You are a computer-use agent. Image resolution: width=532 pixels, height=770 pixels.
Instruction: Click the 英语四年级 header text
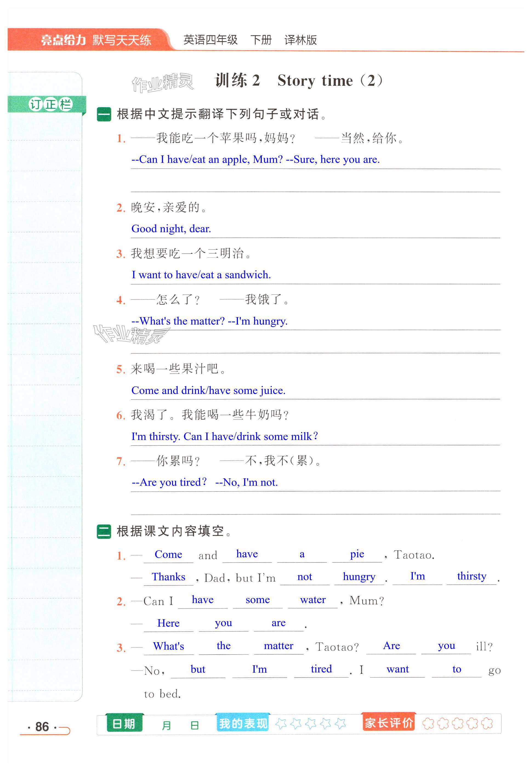[210, 40]
